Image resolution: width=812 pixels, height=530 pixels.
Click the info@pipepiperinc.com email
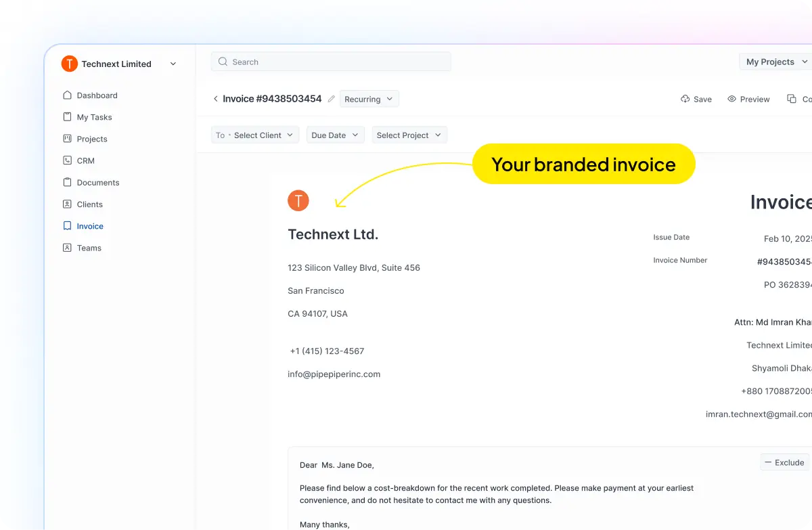[334, 374]
